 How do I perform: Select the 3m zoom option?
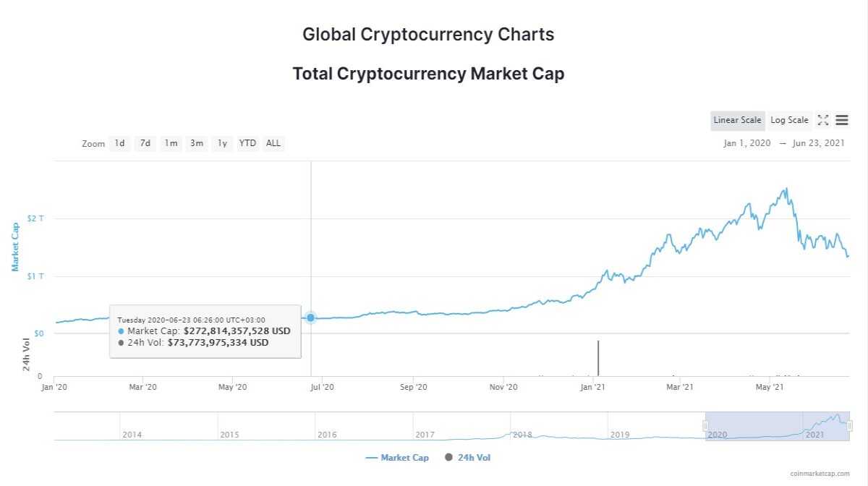[197, 143]
